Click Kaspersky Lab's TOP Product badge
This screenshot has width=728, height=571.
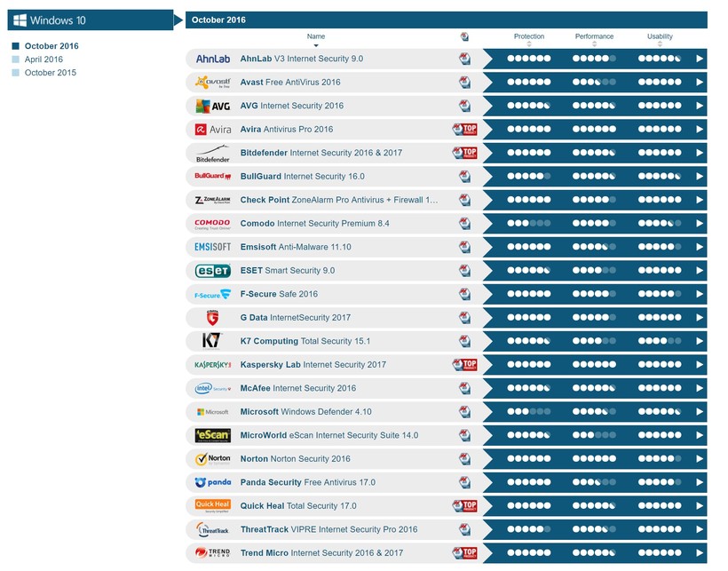[464, 365]
